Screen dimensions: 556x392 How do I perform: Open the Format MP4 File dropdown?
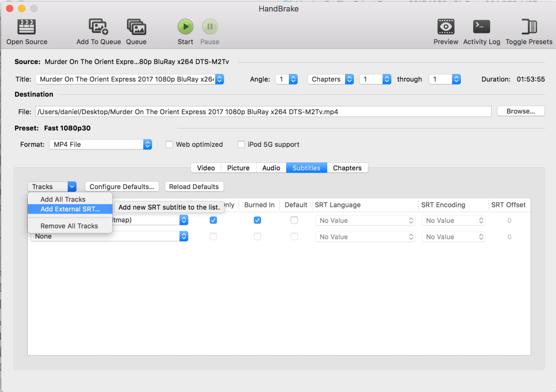[101, 145]
